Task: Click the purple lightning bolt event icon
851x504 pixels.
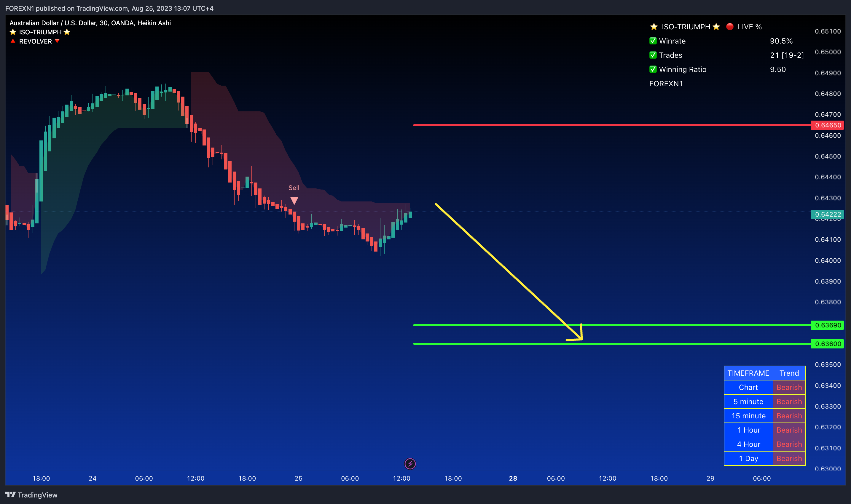Action: click(410, 464)
